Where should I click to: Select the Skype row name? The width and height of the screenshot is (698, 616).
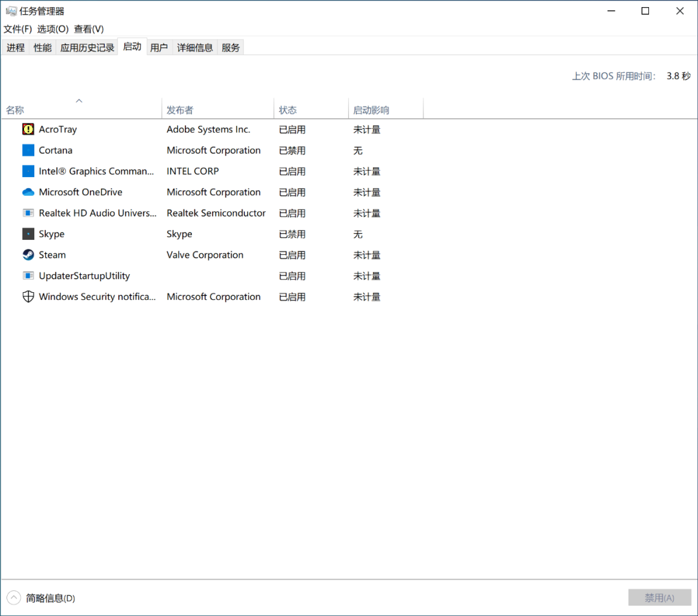point(52,234)
